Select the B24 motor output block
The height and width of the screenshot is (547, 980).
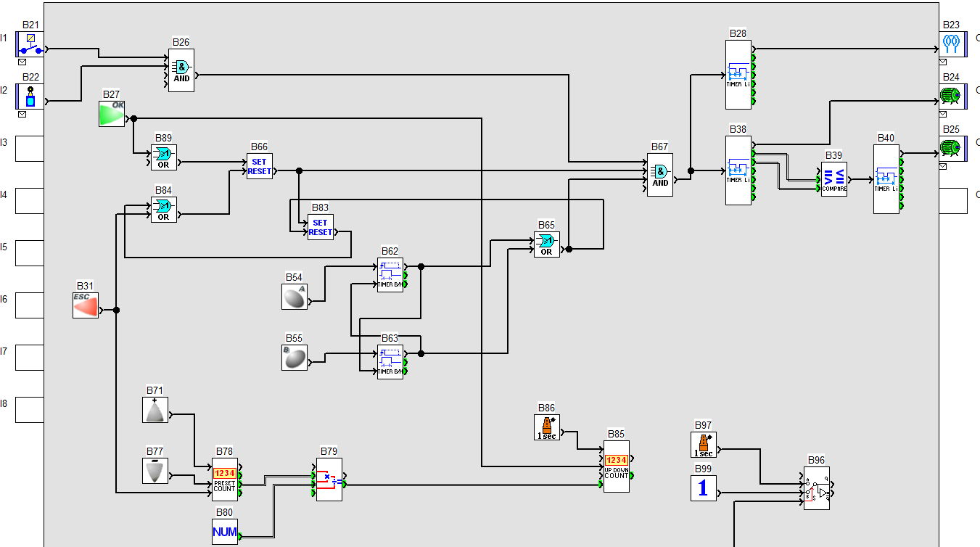coord(951,96)
